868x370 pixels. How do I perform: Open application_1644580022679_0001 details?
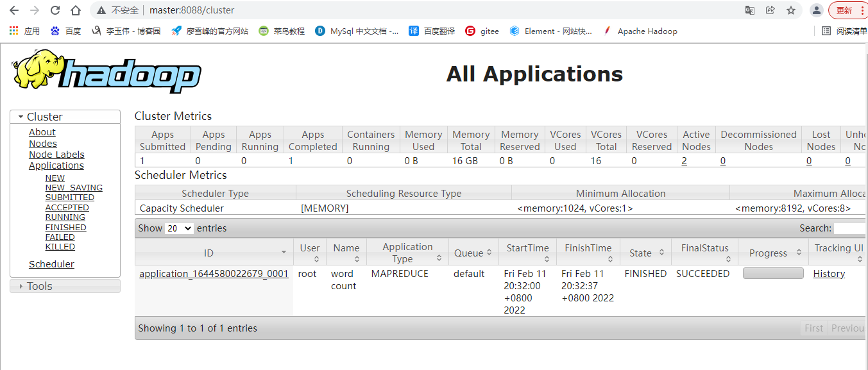214,274
